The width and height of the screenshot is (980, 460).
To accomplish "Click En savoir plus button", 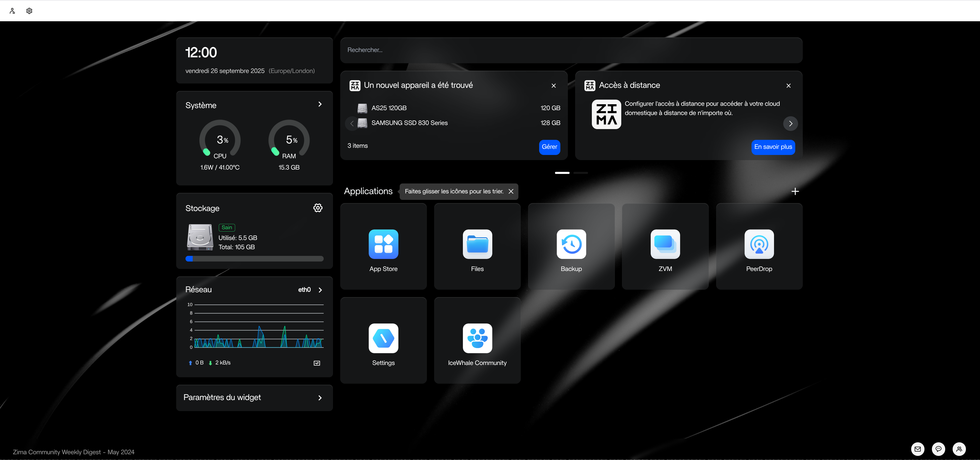I will point(773,147).
